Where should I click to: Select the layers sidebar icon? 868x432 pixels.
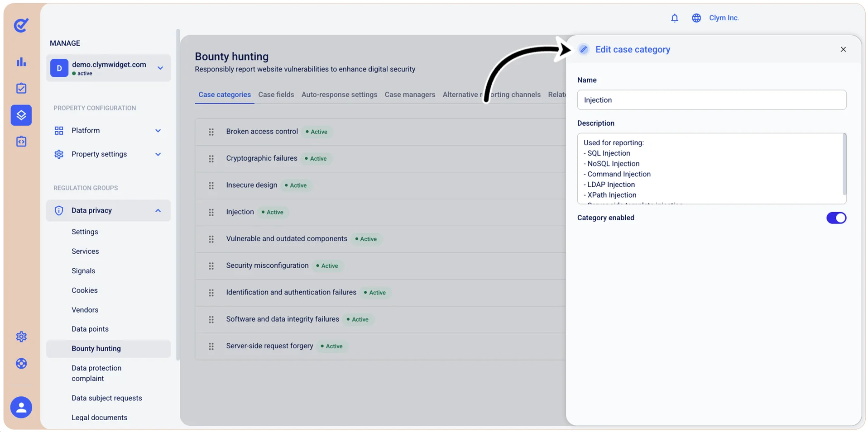[21, 115]
